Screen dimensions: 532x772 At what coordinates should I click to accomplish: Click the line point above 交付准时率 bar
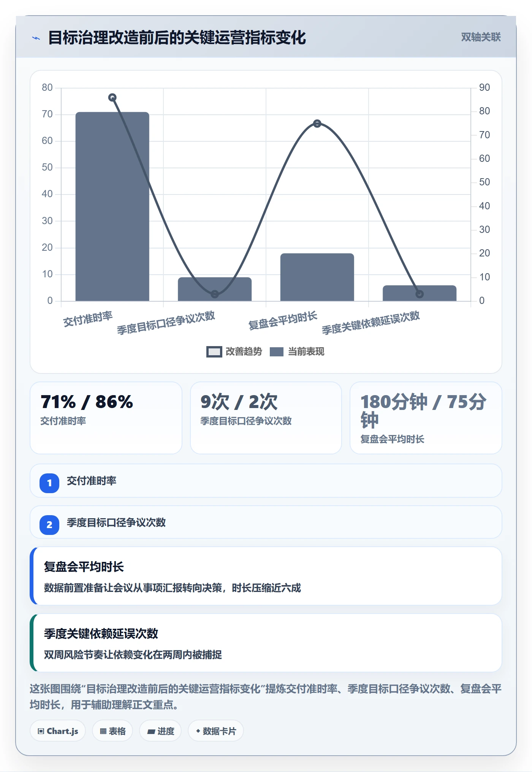tap(112, 98)
